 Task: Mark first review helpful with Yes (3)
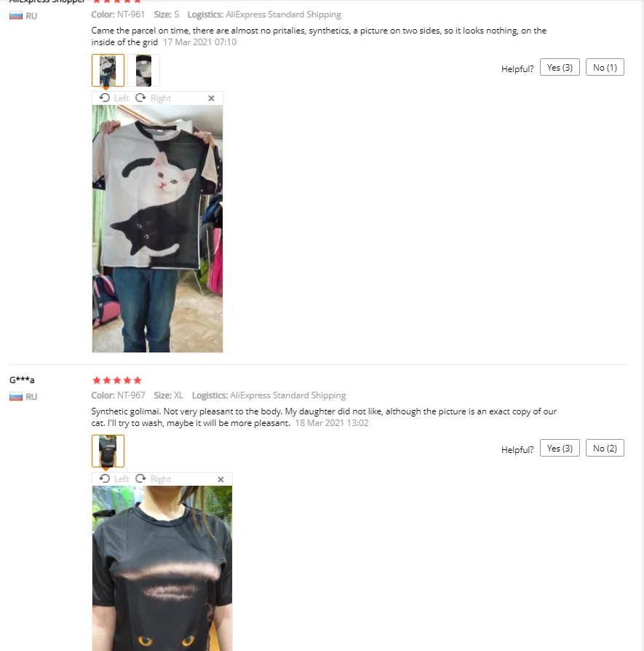[560, 67]
